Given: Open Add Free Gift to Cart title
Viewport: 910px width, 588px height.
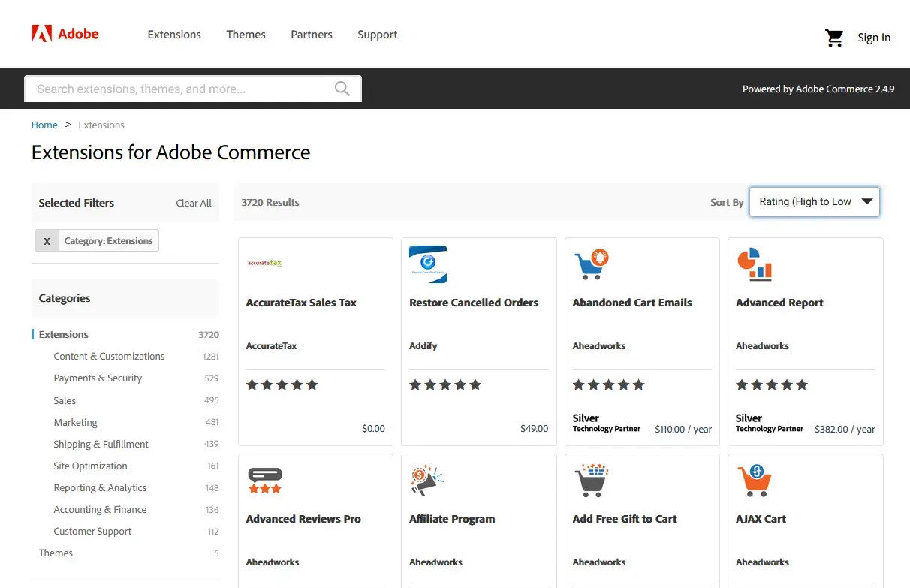Looking at the screenshot, I should point(625,519).
